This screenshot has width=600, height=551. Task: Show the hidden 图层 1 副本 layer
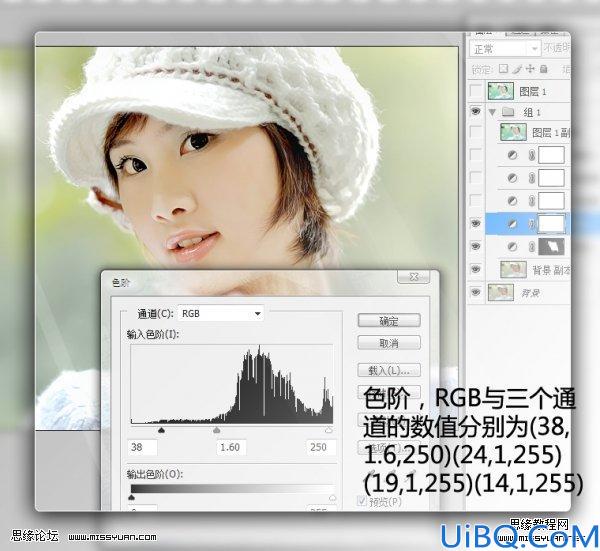476,132
